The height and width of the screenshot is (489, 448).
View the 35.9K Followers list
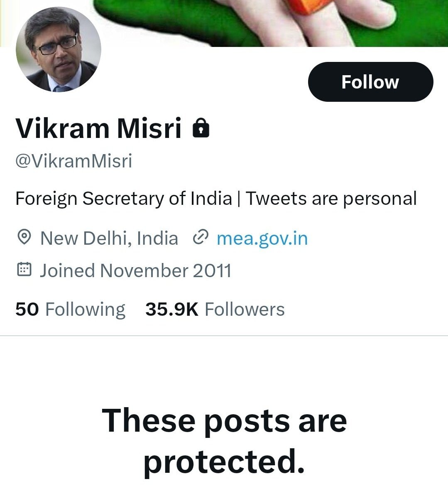coord(215,310)
